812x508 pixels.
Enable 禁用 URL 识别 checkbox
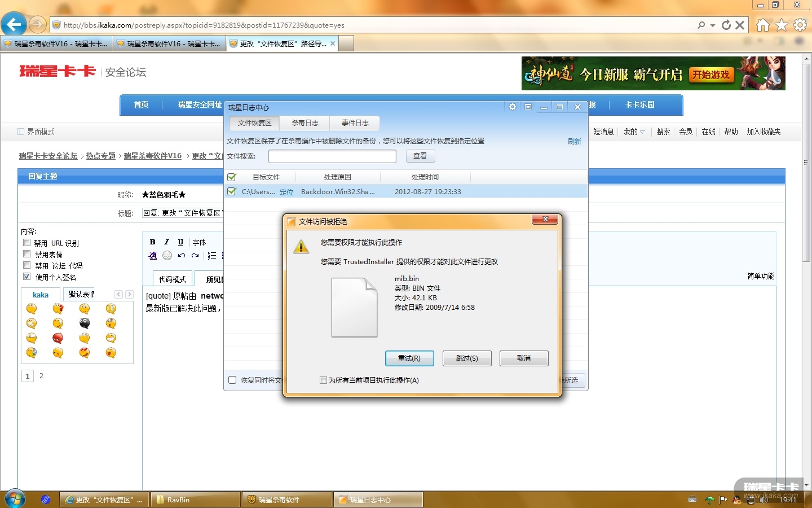click(x=27, y=243)
